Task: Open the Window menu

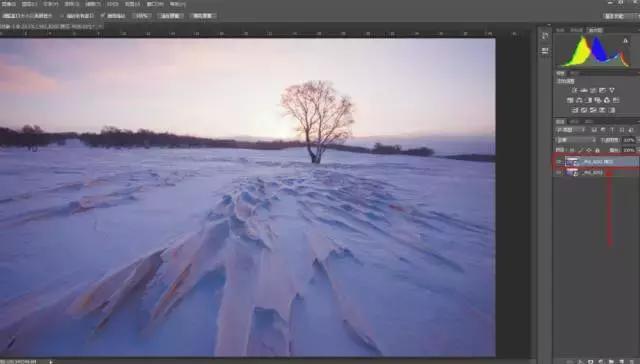Action: pos(155,4)
